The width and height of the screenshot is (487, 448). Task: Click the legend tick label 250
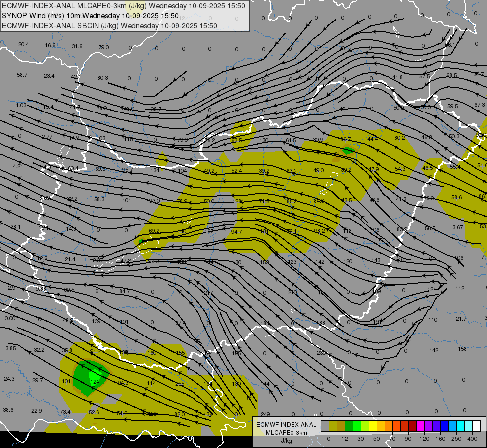click(456, 439)
